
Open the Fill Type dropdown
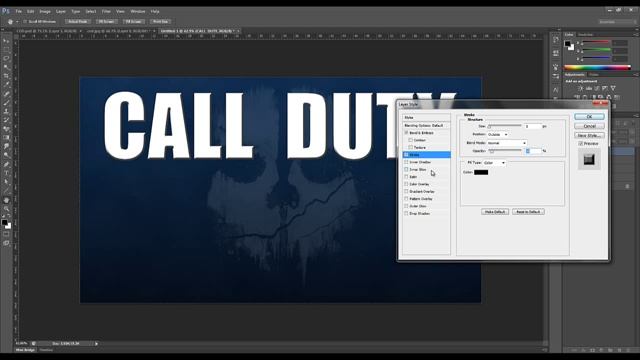[494, 162]
